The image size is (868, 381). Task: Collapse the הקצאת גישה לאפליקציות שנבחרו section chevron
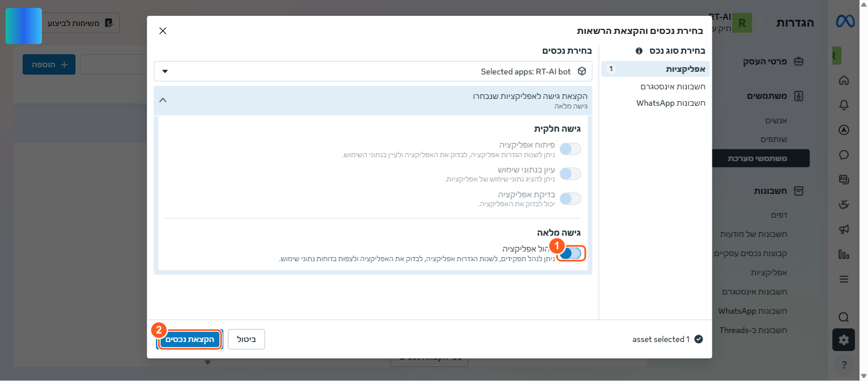[x=163, y=100]
